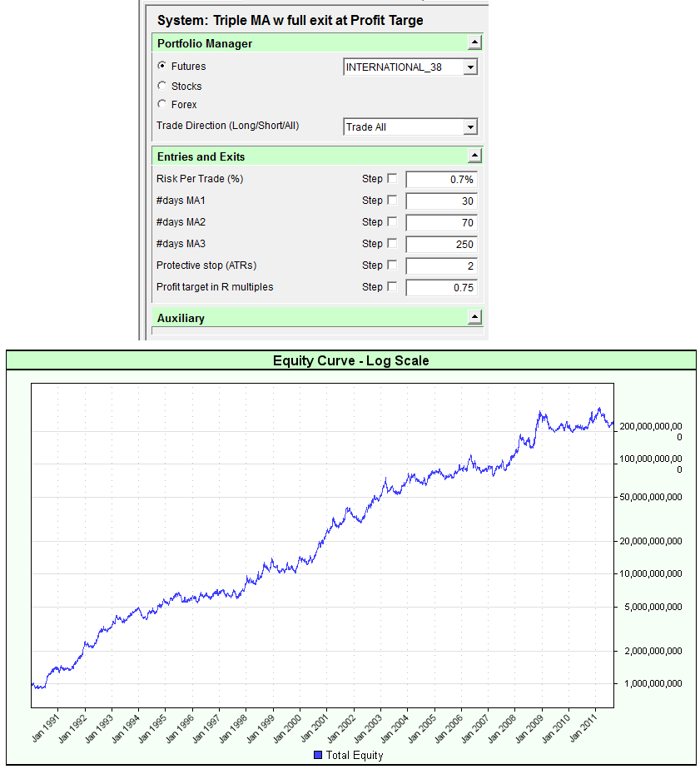This screenshot has height=774, width=700.
Task: Click the #days MA3 value field
Action: (441, 245)
